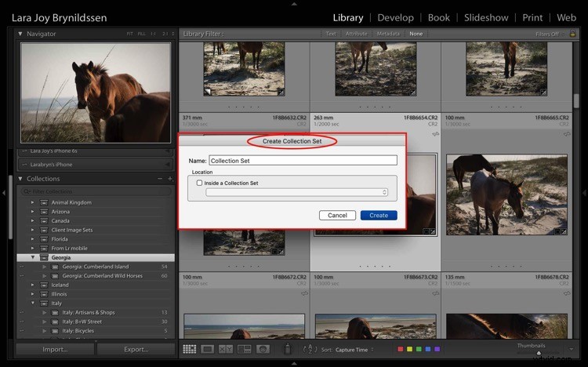
Task: Switch to Grid view in toolbar
Action: pyautogui.click(x=190, y=350)
